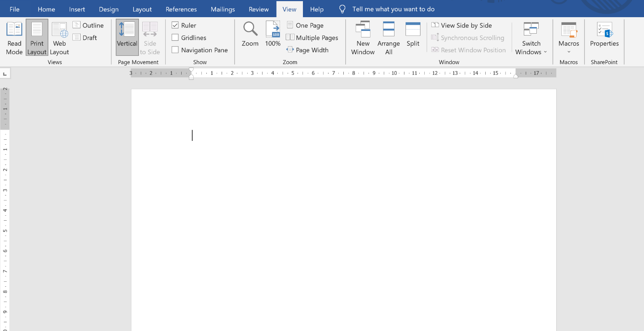Open the Help tab
The height and width of the screenshot is (331, 644).
coord(317,9)
